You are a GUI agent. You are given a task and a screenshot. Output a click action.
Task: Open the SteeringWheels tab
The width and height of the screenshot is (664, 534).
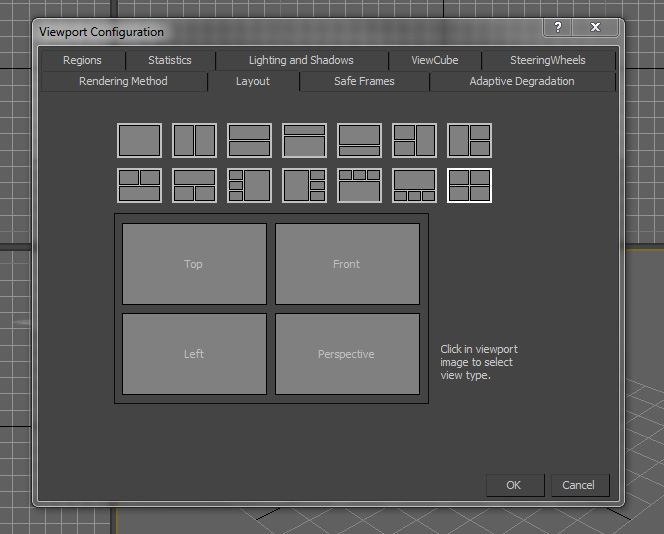tap(548, 60)
